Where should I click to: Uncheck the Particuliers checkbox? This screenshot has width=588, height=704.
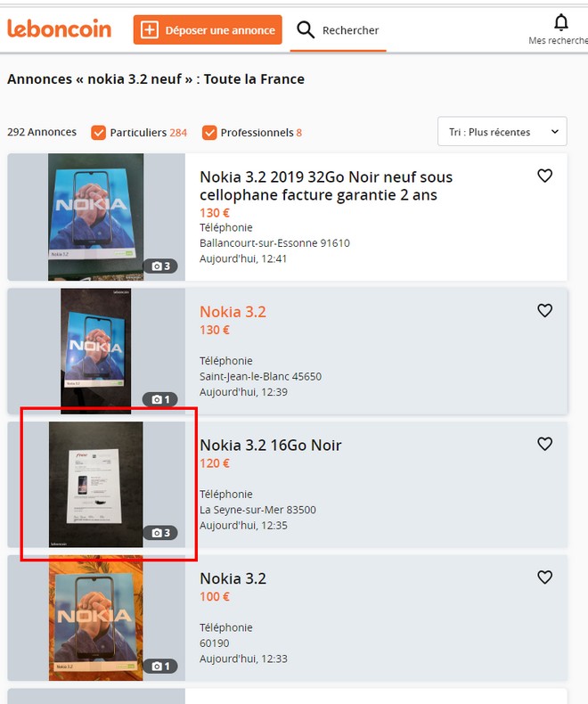[x=98, y=133]
